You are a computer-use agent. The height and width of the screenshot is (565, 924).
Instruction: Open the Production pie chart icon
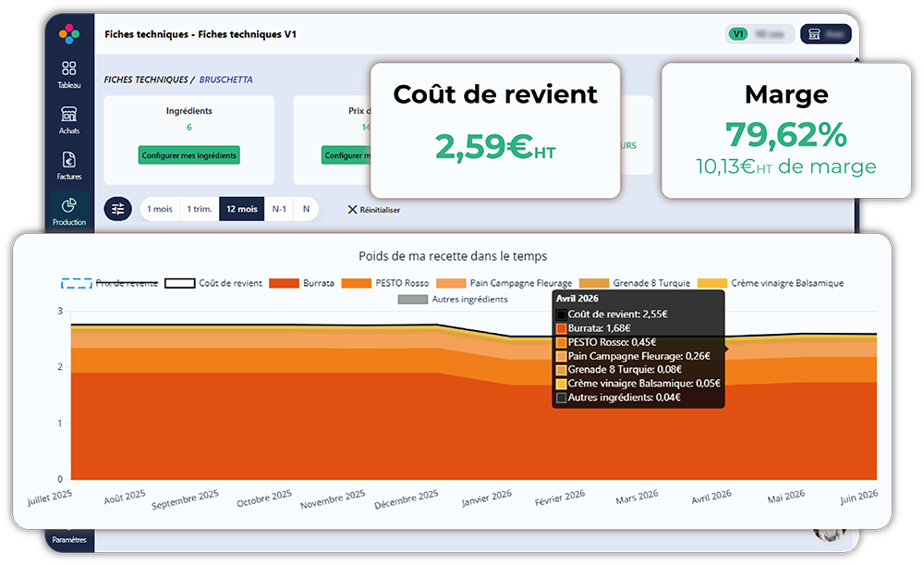(69, 205)
